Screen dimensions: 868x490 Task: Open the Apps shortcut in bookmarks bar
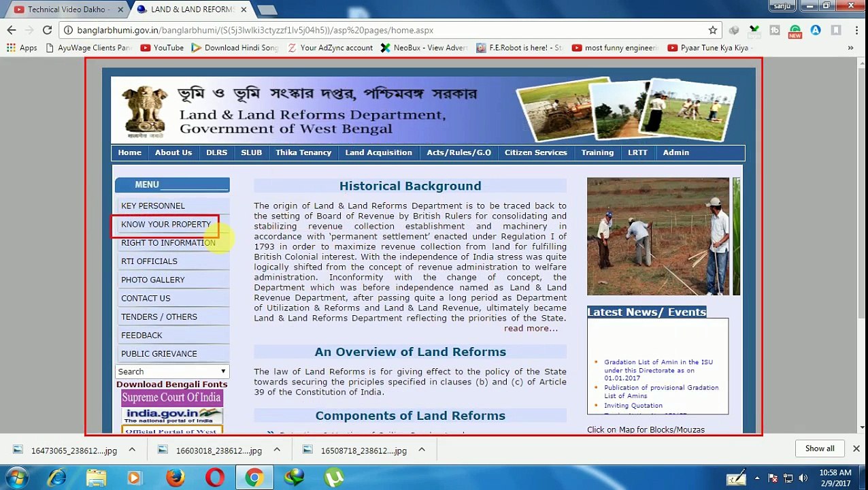click(22, 48)
